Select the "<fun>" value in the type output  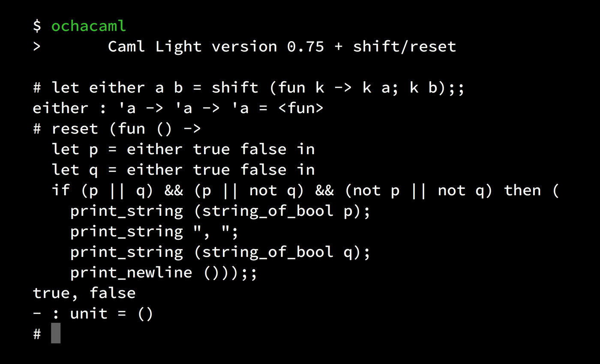(301, 108)
